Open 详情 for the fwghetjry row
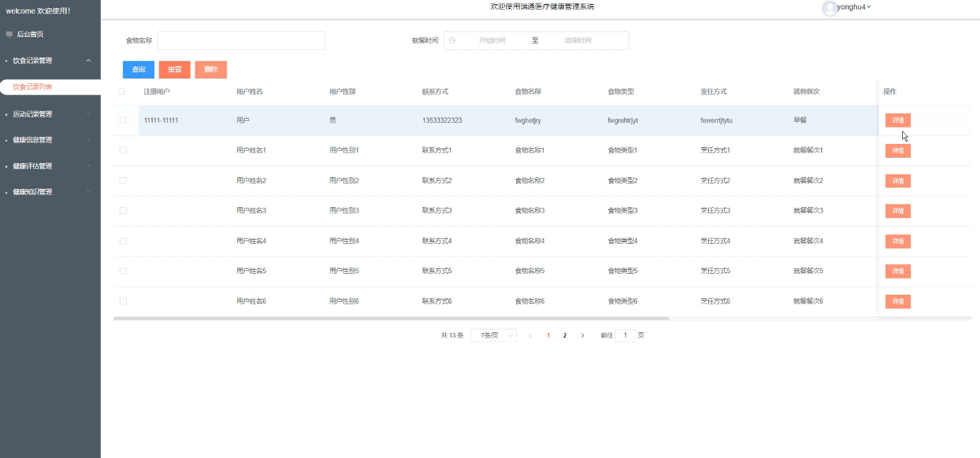Screen dimensions: 980x458 pyautogui.click(x=898, y=120)
